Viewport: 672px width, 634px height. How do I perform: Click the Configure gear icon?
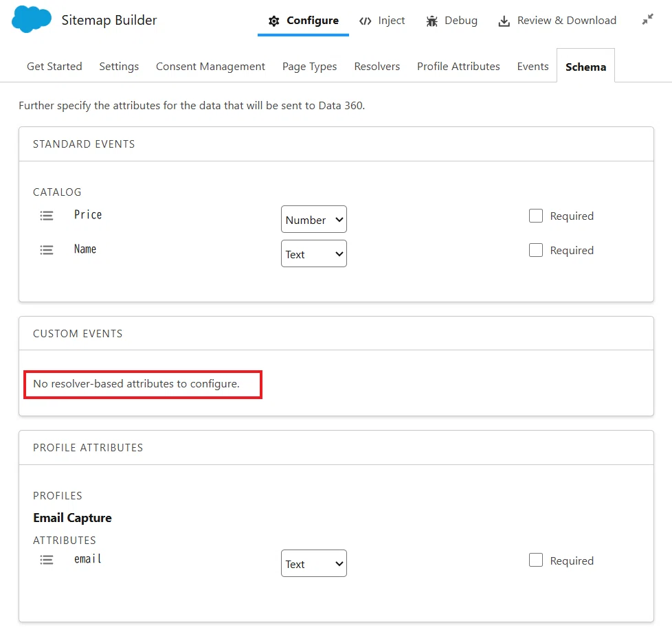click(274, 21)
